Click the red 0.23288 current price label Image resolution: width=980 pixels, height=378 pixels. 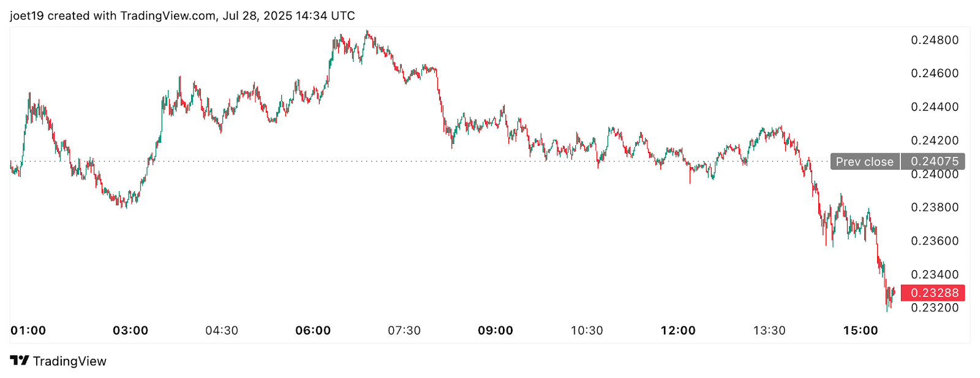pyautogui.click(x=933, y=293)
